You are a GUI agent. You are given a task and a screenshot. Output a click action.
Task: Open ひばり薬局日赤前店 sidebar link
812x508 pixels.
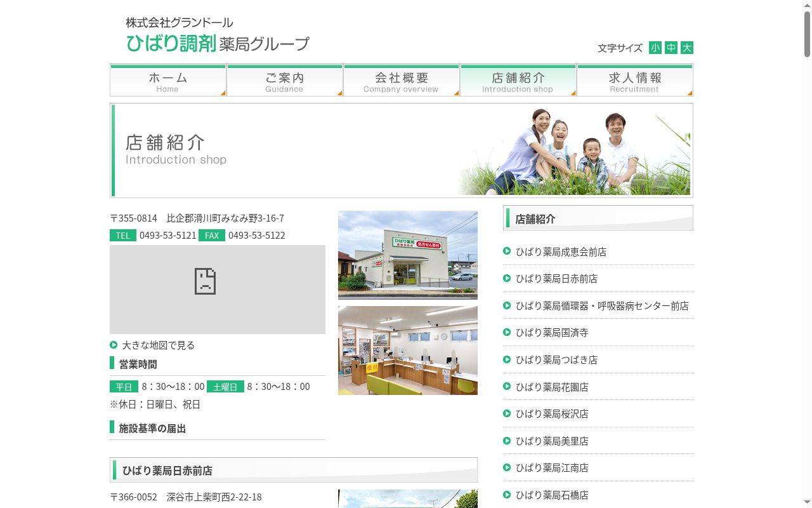tap(556, 279)
